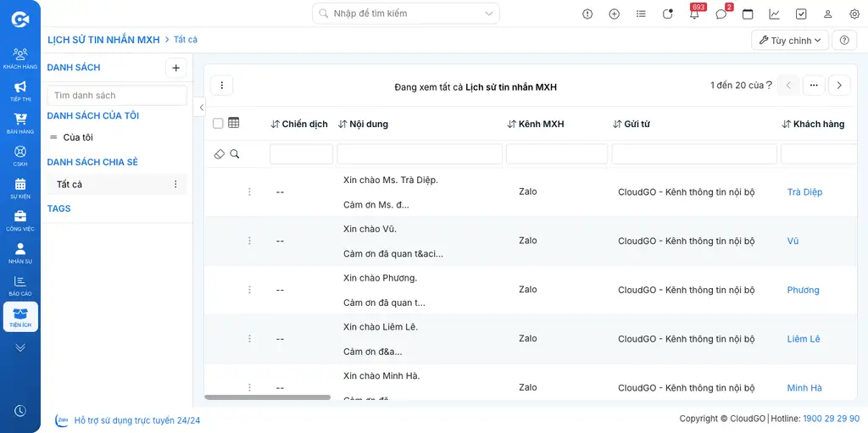Open the history clock icon in sidebar

(20, 411)
